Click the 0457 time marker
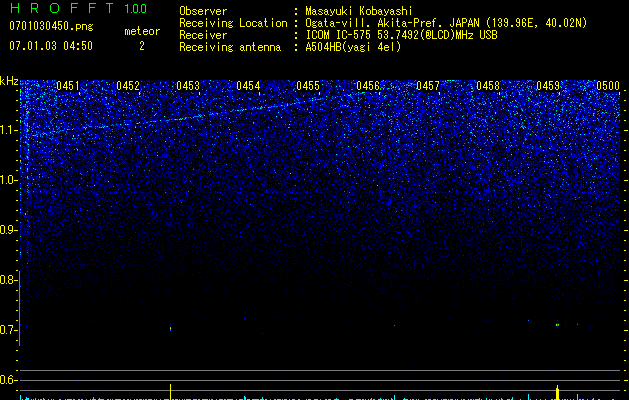This screenshot has height=400, width=629. click(428, 86)
